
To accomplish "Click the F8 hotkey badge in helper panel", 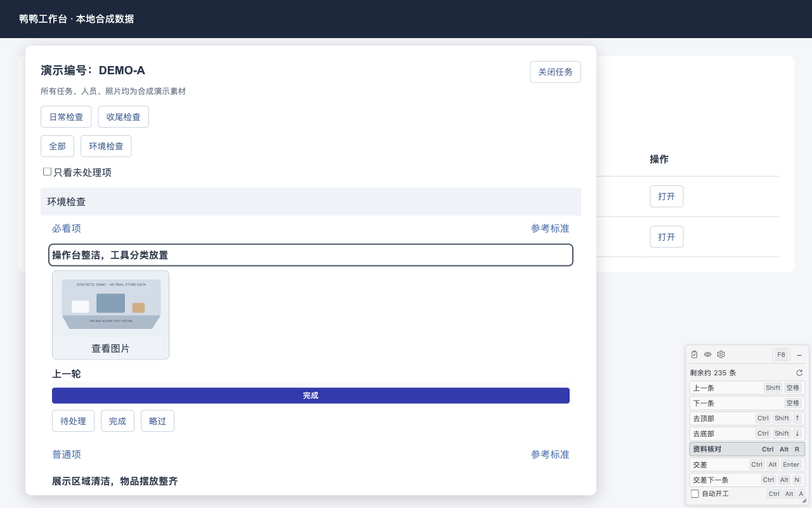I will (781, 355).
